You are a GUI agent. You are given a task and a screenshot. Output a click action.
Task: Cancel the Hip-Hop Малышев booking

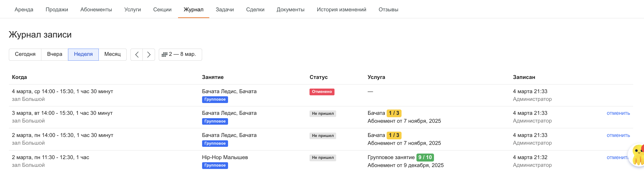(617, 157)
